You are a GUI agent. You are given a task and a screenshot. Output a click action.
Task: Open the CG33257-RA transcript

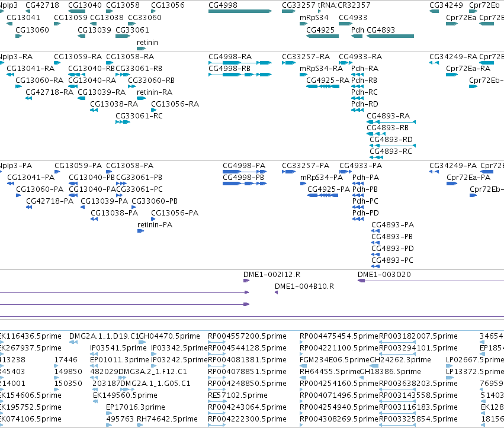(x=288, y=63)
